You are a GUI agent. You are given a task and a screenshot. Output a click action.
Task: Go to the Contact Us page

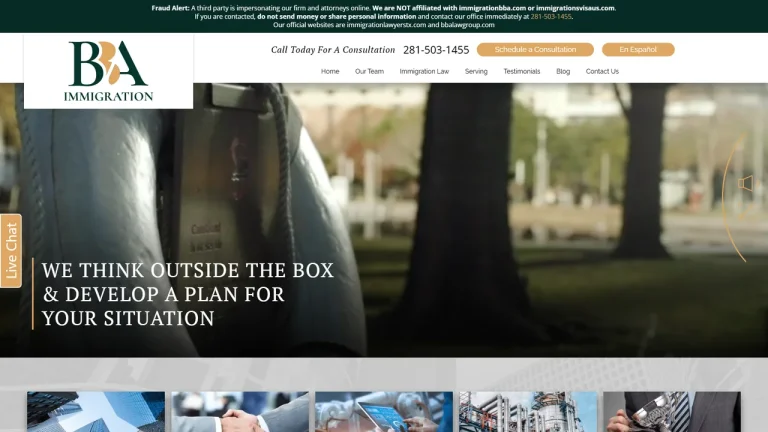[x=602, y=72]
